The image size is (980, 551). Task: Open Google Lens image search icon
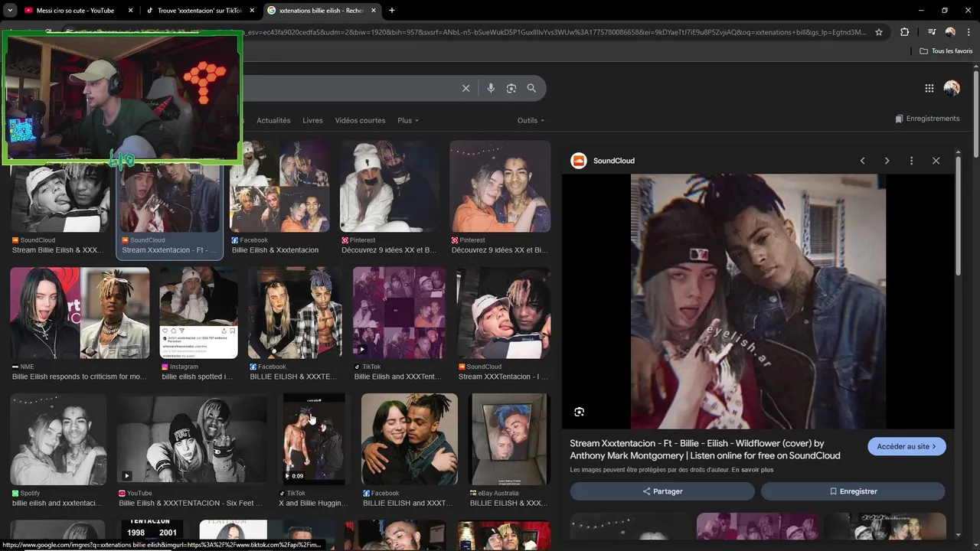(511, 88)
